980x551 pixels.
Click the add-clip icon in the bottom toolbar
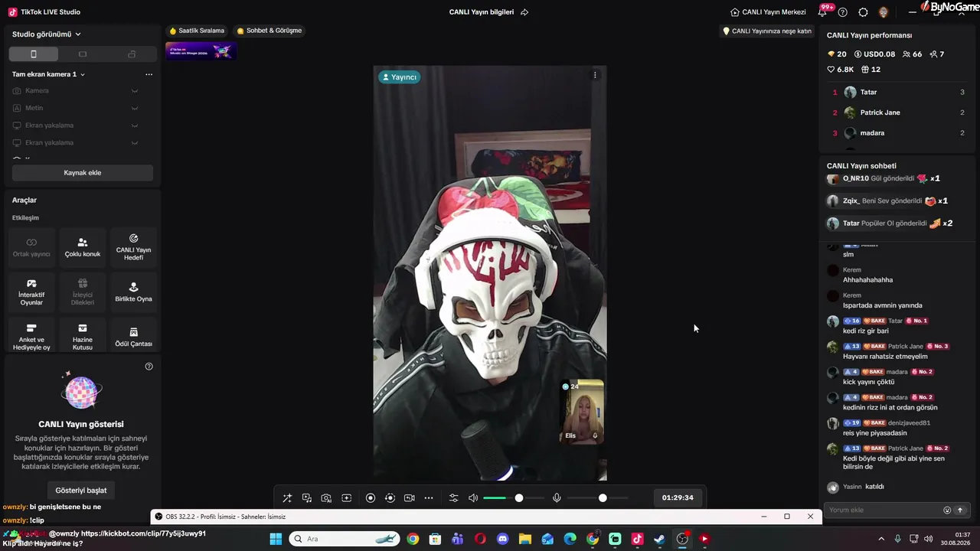[346, 498]
